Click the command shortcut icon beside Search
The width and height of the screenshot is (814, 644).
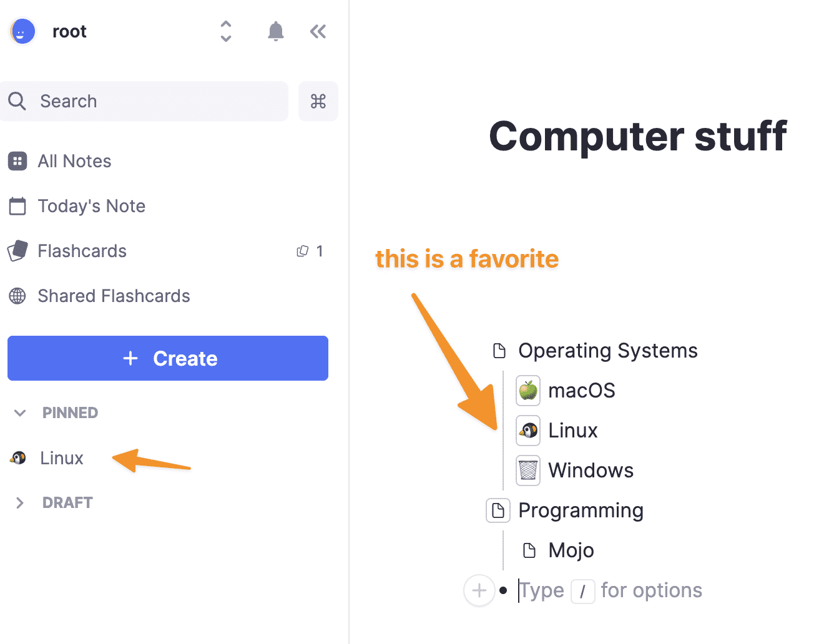point(318,101)
